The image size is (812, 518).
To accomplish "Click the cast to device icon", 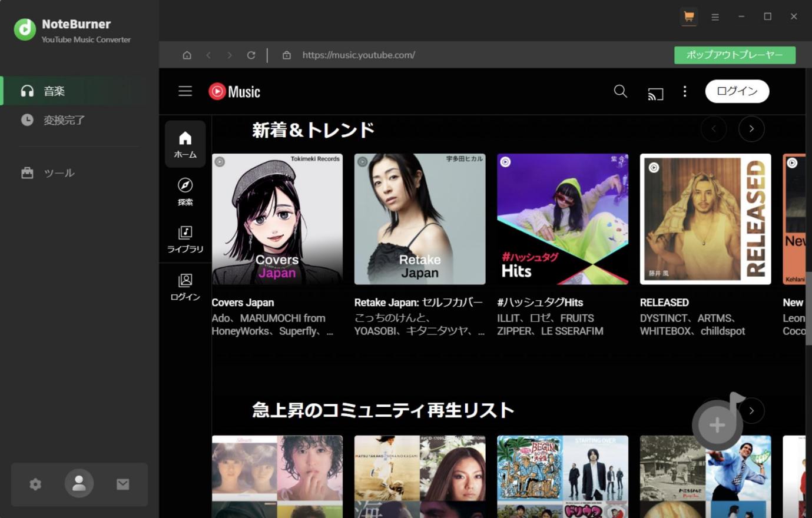I will point(655,93).
